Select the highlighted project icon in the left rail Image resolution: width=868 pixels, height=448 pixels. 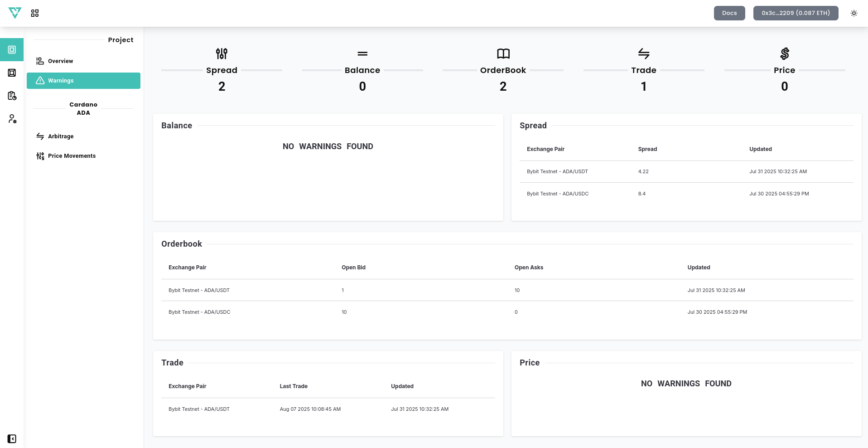click(12, 50)
